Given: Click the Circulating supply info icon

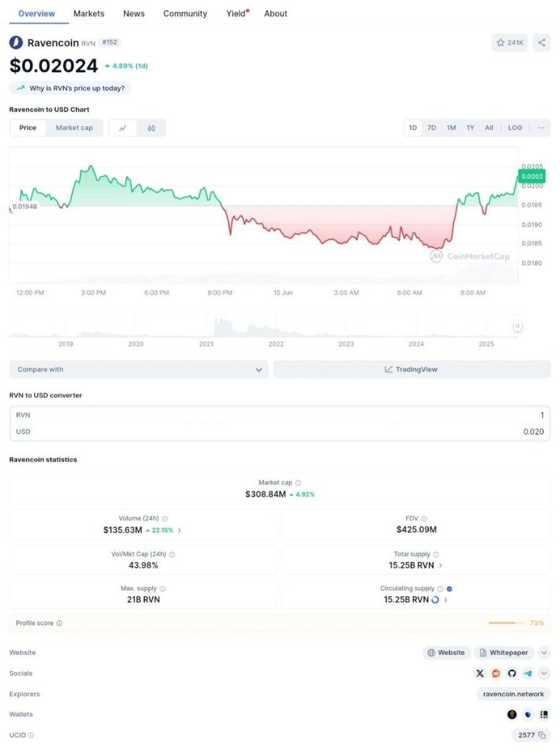Looking at the screenshot, I should [x=440, y=589].
